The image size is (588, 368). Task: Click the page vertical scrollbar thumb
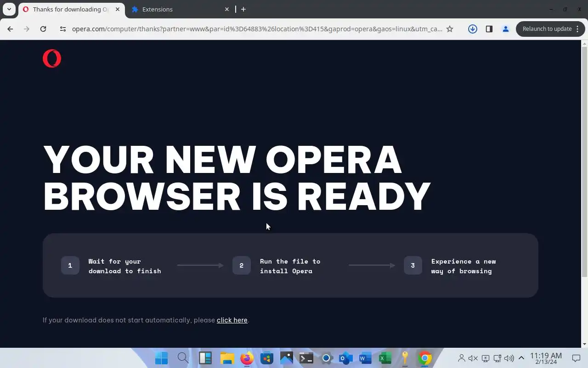coord(584,162)
